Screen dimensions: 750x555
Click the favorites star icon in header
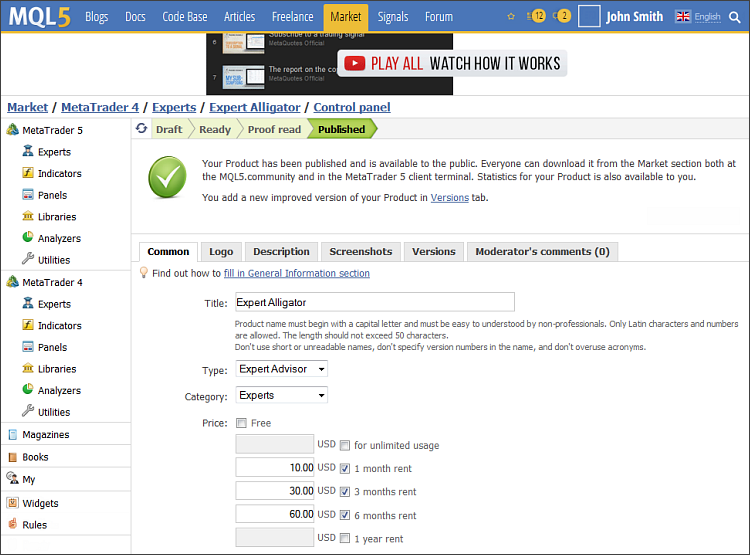(511, 16)
